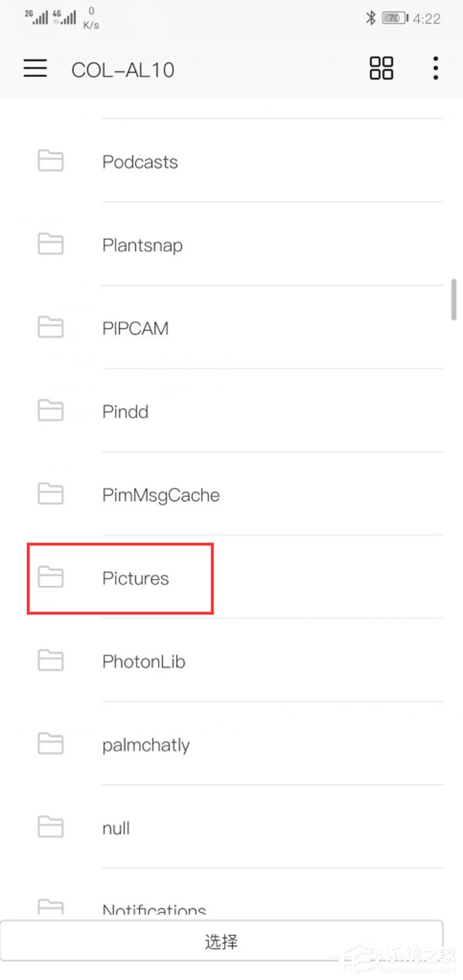Tap the battery indicator icon

click(x=395, y=17)
